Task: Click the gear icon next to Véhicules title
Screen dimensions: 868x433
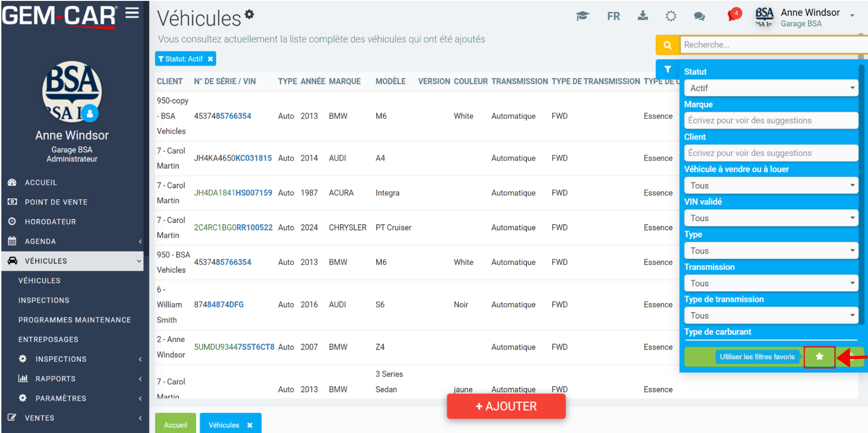Action: 249,14
